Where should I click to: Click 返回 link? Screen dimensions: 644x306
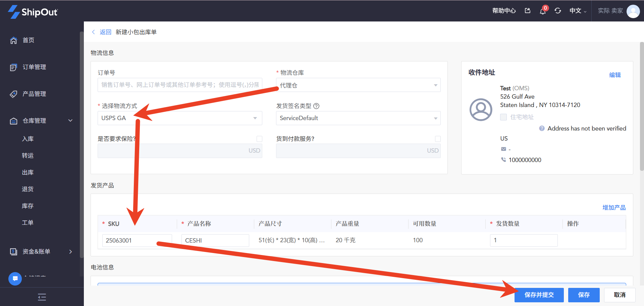click(105, 32)
